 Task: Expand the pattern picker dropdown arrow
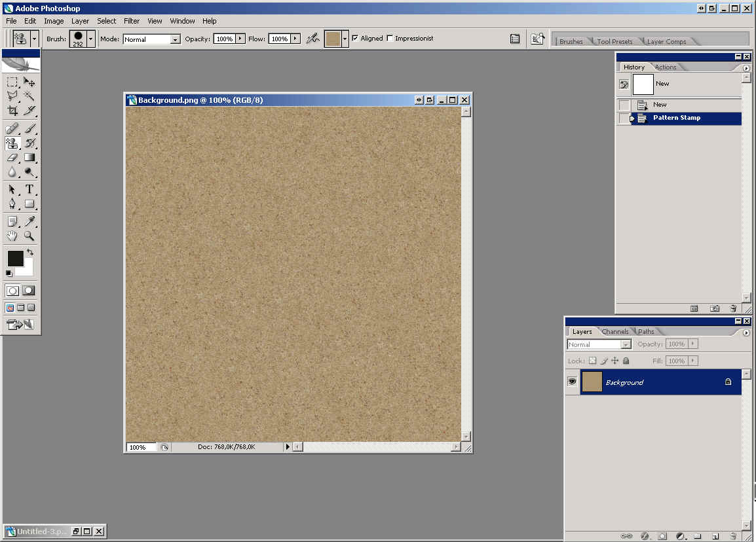345,39
